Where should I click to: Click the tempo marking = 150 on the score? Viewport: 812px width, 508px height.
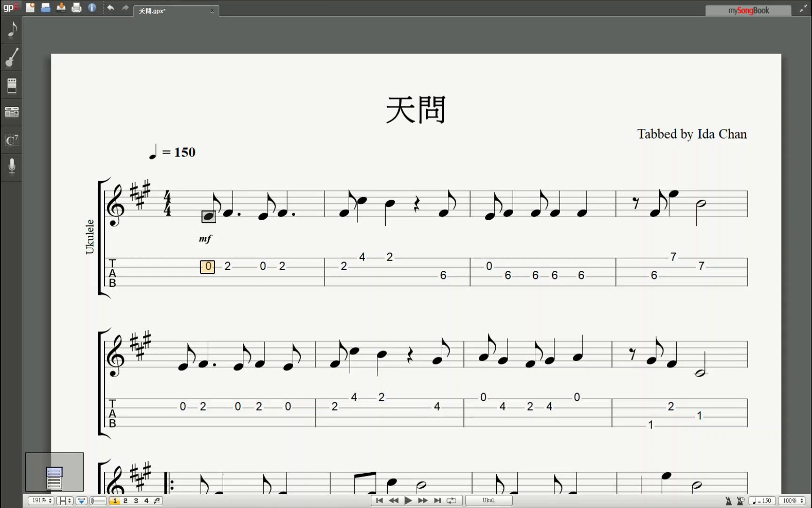pos(172,152)
